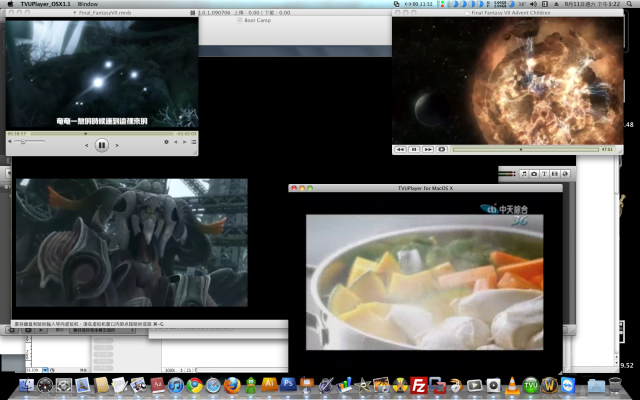Screen dimensions: 640x400
Task: Mute audio using the speaker icon
Action: point(10,142)
